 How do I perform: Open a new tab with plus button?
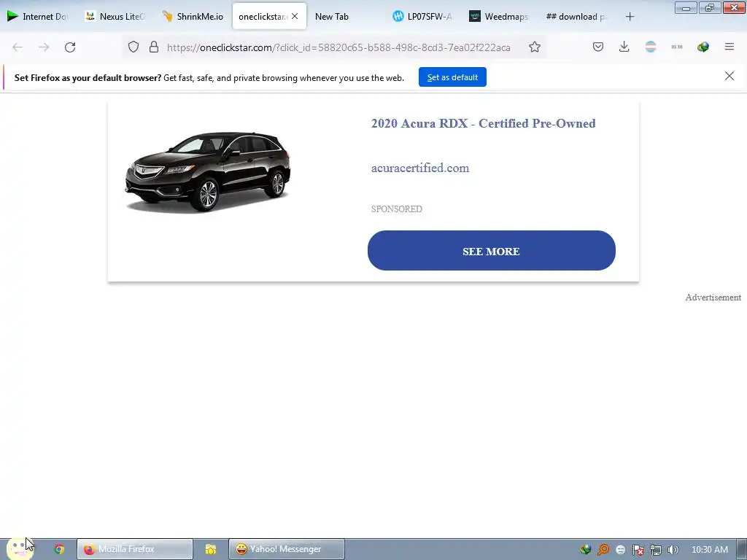[x=630, y=17]
